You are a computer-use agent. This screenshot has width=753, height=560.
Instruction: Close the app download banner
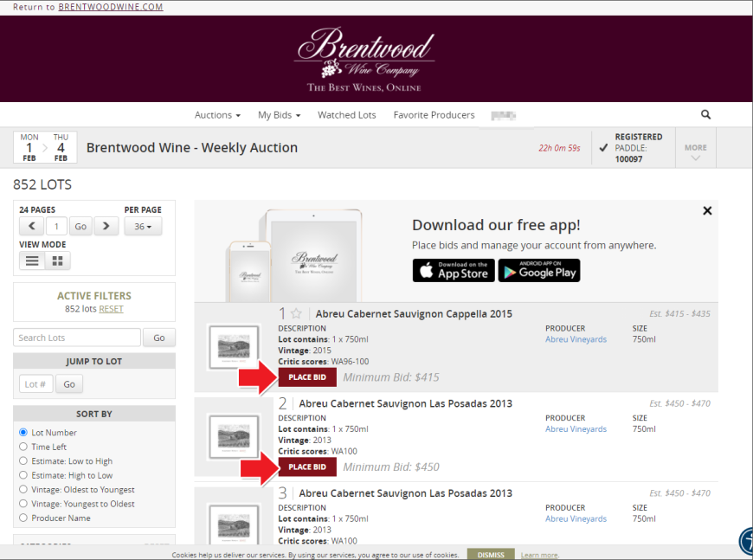(707, 210)
